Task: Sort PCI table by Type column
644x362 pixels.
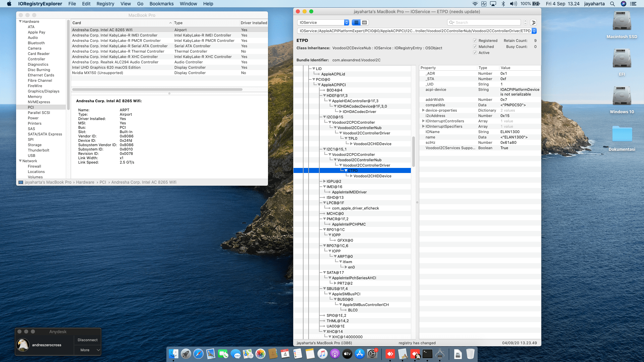Action: tap(206, 23)
